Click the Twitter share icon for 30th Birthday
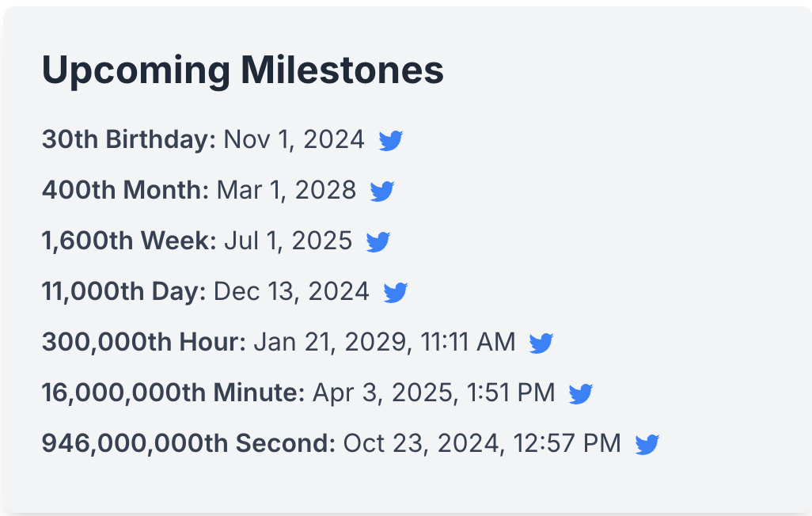 390,139
